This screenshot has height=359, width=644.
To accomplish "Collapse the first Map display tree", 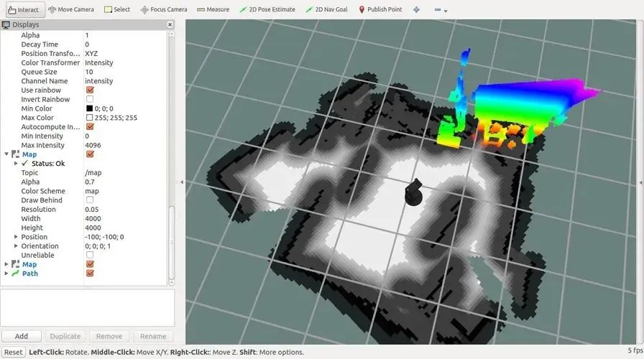I will coord(6,154).
